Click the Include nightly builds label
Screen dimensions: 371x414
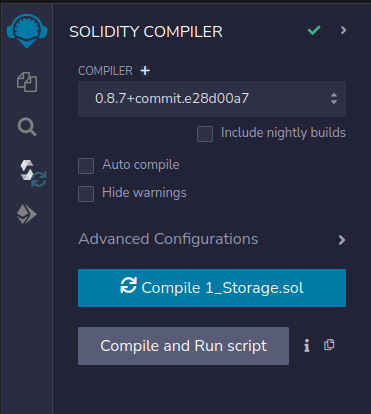pyautogui.click(x=283, y=133)
